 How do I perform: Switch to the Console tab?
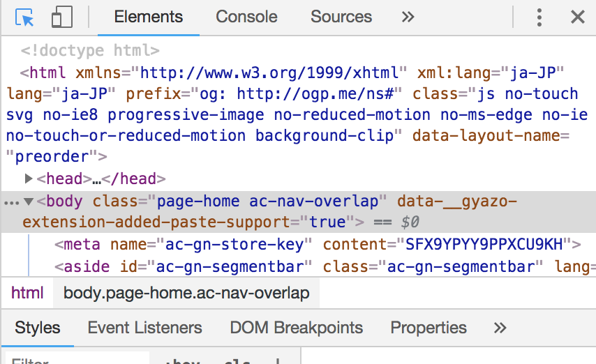[x=246, y=17]
